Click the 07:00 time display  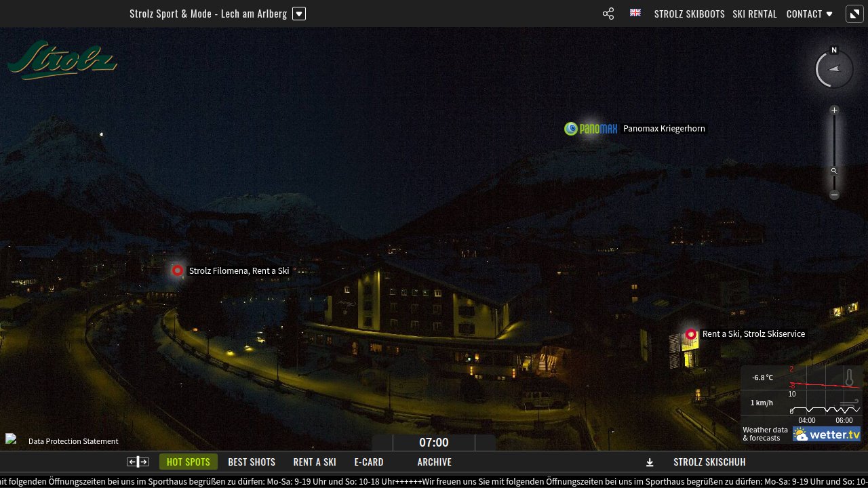[x=434, y=443]
